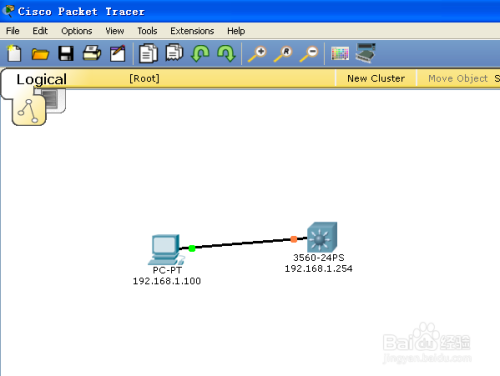Click the New Cluster button
500x376 pixels.
coord(376,78)
